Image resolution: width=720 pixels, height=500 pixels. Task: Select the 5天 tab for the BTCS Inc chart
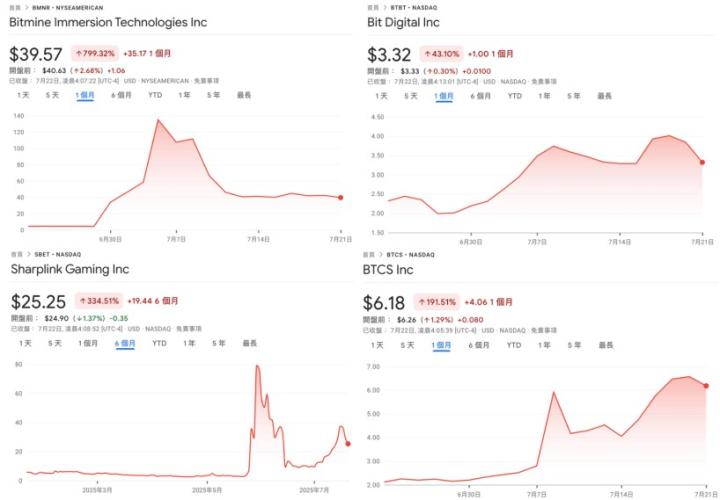click(407, 345)
